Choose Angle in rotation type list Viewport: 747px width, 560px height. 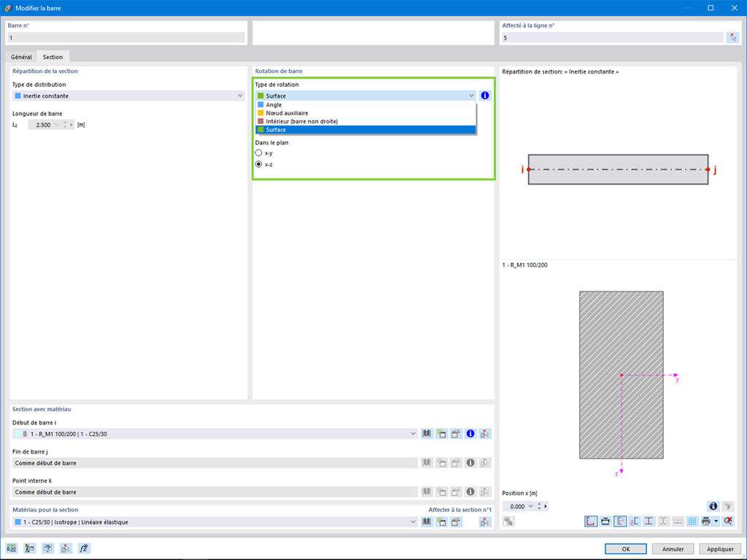pyautogui.click(x=365, y=105)
